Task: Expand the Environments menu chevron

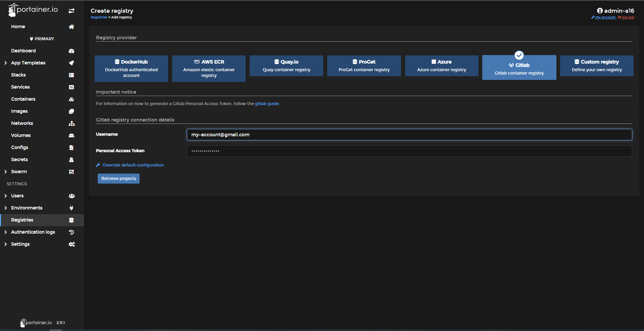Action: (x=5, y=208)
